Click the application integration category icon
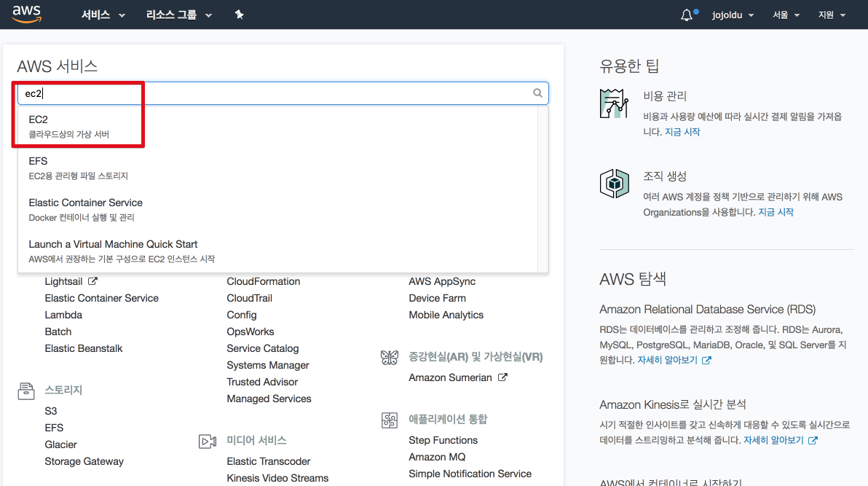The height and width of the screenshot is (486, 868). (x=389, y=420)
